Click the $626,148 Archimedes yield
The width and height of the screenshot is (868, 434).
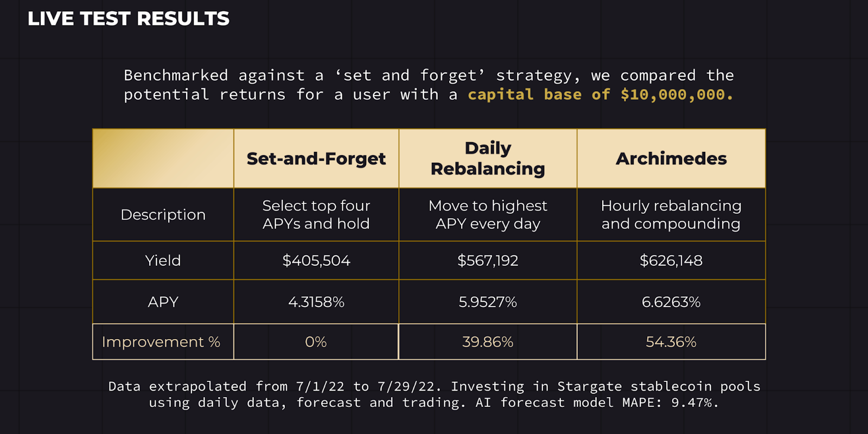[x=671, y=260]
